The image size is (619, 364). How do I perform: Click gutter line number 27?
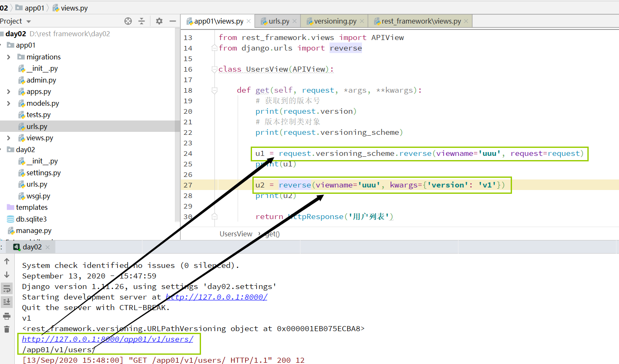click(x=188, y=185)
